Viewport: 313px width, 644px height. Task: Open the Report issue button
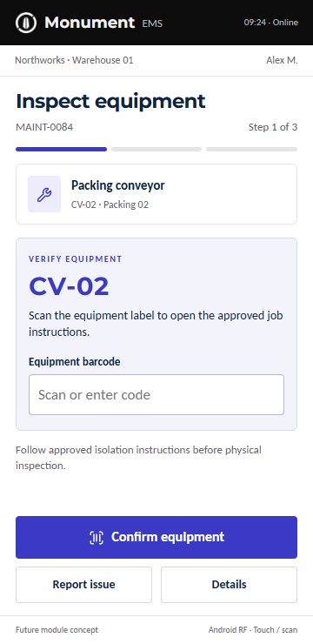[83, 585]
